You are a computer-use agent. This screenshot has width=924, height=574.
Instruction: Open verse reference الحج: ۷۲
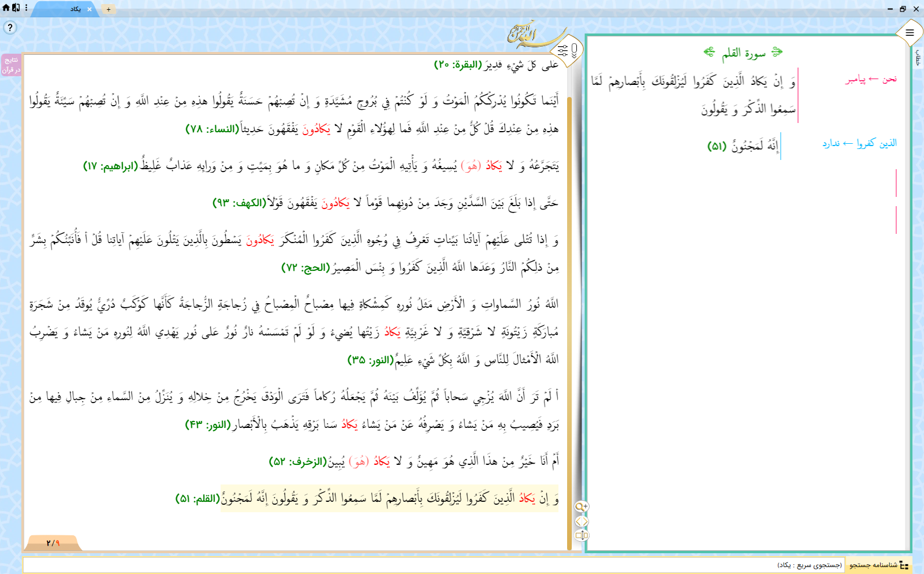click(305, 268)
